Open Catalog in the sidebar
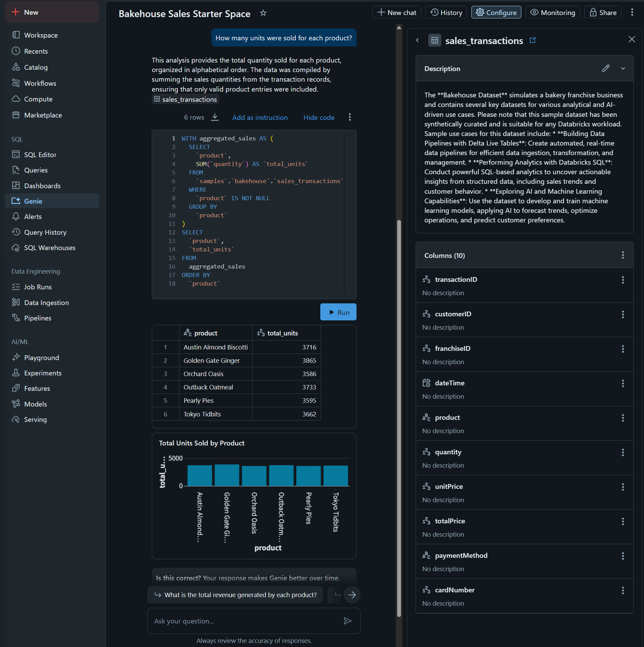The width and height of the screenshot is (644, 647). [x=52, y=67]
